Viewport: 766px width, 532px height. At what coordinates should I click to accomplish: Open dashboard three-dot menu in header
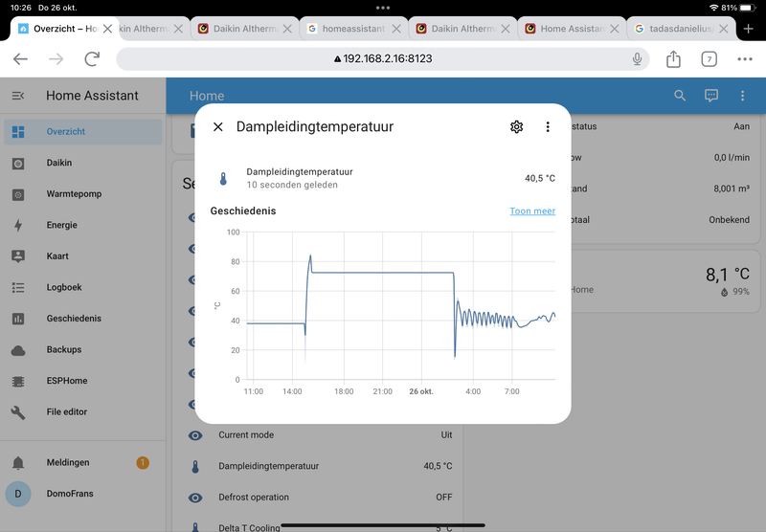(x=743, y=96)
